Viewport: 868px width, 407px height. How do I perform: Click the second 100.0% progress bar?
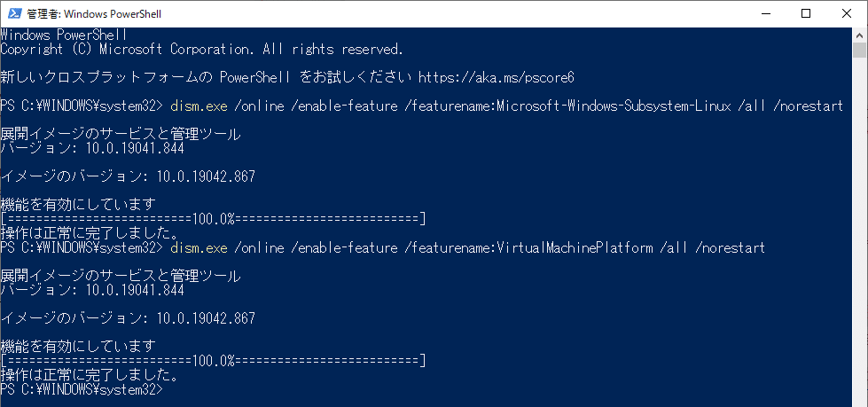point(213,361)
